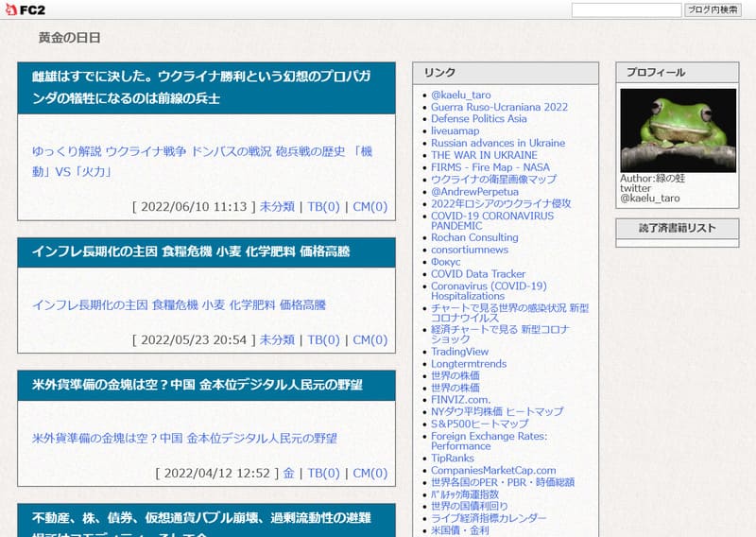Open the インフレ長期化の主因 post header

(191, 251)
